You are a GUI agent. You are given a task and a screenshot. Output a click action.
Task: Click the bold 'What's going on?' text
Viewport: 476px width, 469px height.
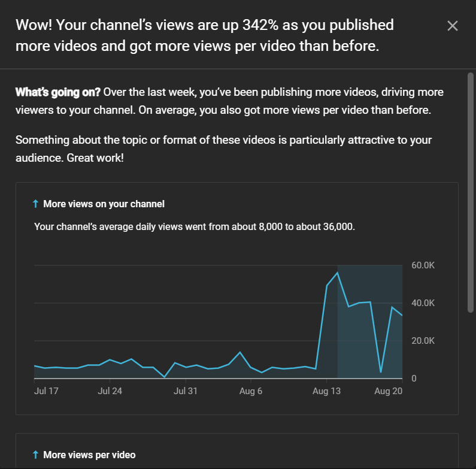point(57,92)
